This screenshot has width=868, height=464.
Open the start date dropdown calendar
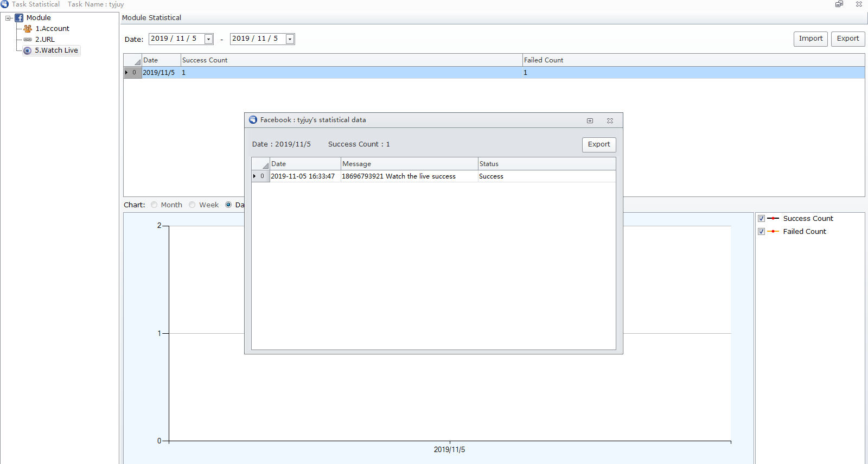coord(208,39)
